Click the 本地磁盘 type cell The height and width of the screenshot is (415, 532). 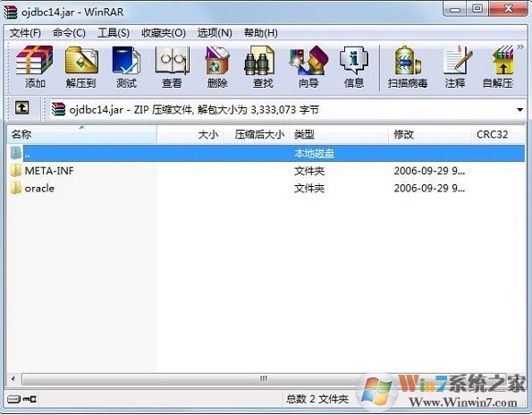(x=314, y=153)
